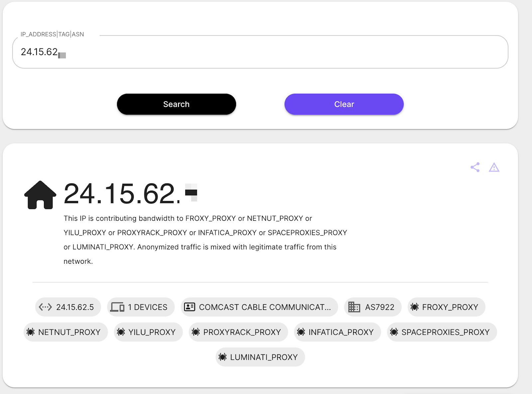Click the IP_ADDRESS|TAG|ASN field label

coord(52,34)
